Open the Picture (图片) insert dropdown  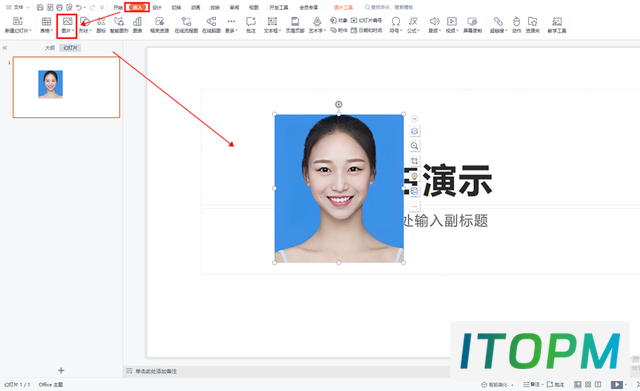click(67, 25)
